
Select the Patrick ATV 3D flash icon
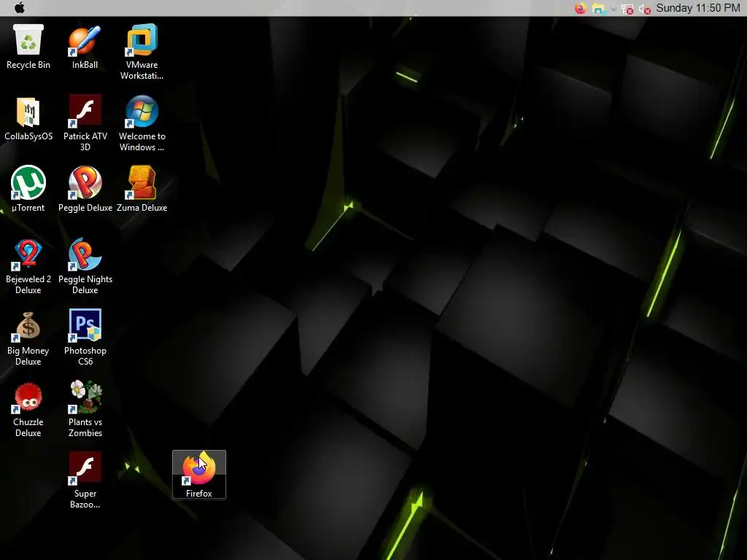[85, 122]
